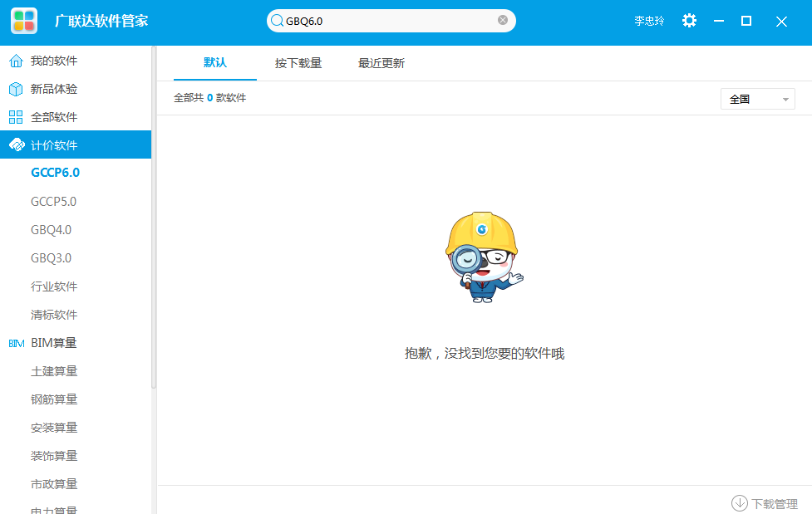
Task: Open 清标软件 subcategory
Action: pyautogui.click(x=54, y=315)
